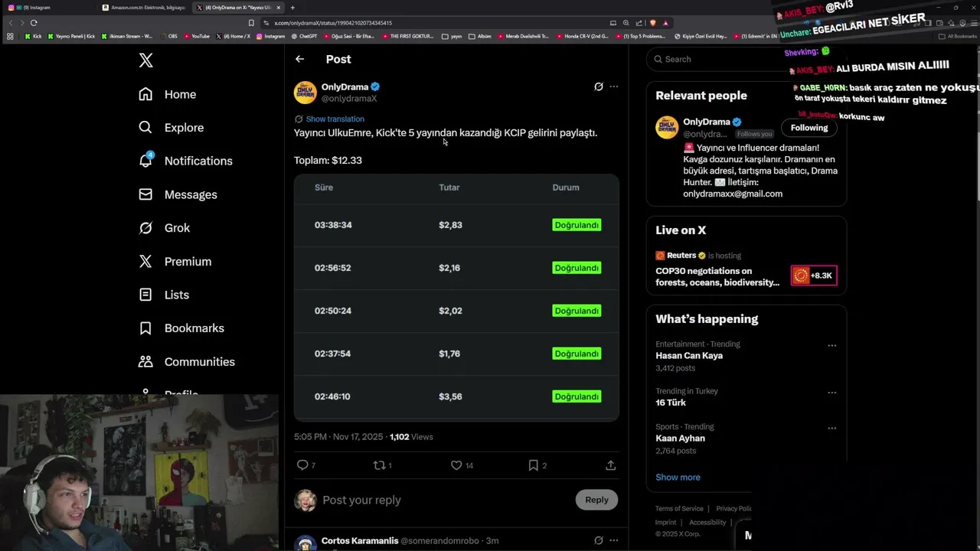Click the Brave shields icon
980x551 pixels.
[x=652, y=23]
